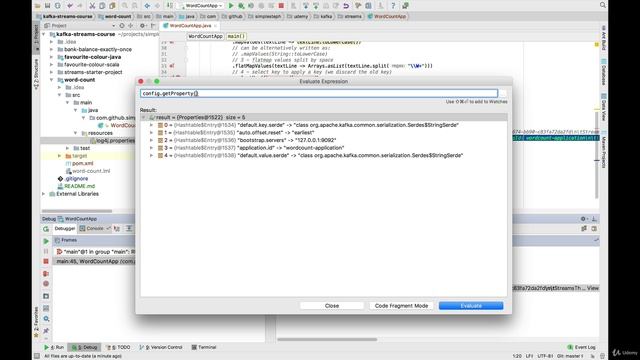Click the green Resume Program icon in the debugger sidebar

point(46,241)
